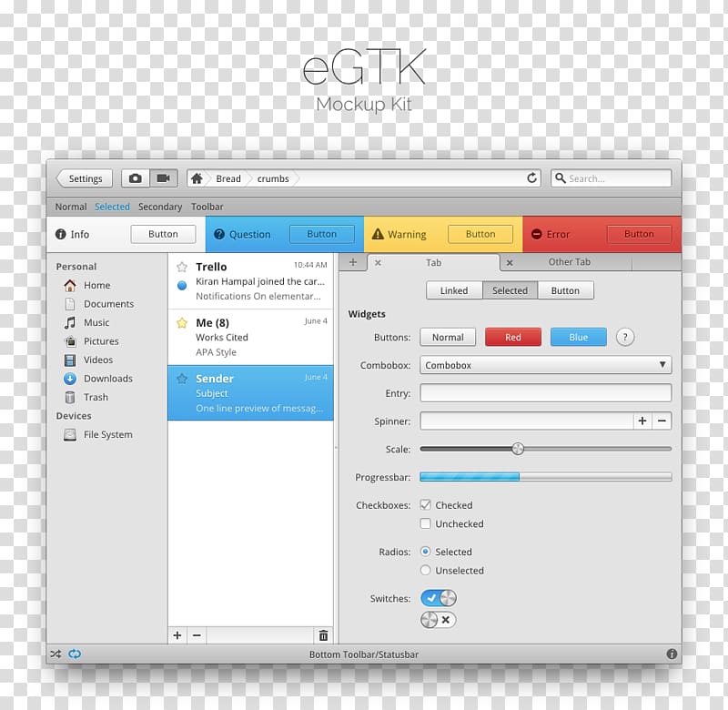The width and height of the screenshot is (728, 710).
Task: Click the round help question button
Action: pyautogui.click(x=625, y=337)
